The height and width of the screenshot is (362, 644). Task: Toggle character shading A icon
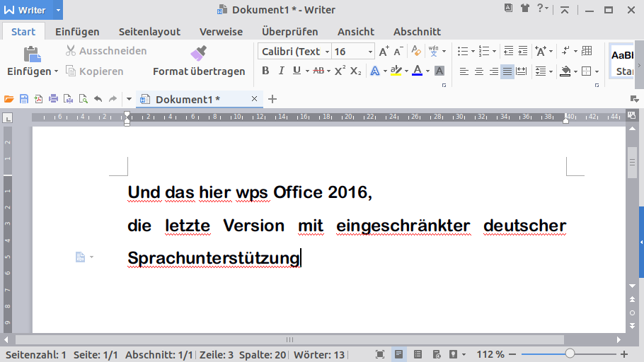click(439, 71)
